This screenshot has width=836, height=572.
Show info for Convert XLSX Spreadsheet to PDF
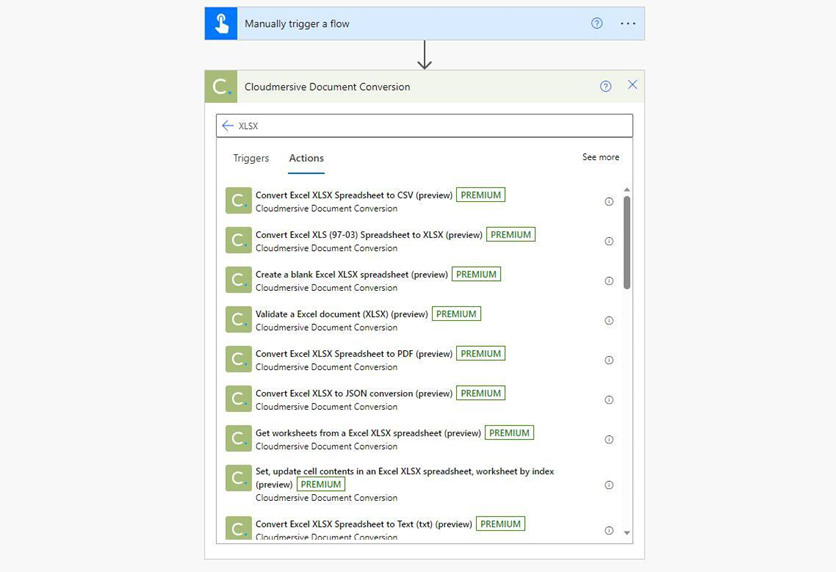609,360
